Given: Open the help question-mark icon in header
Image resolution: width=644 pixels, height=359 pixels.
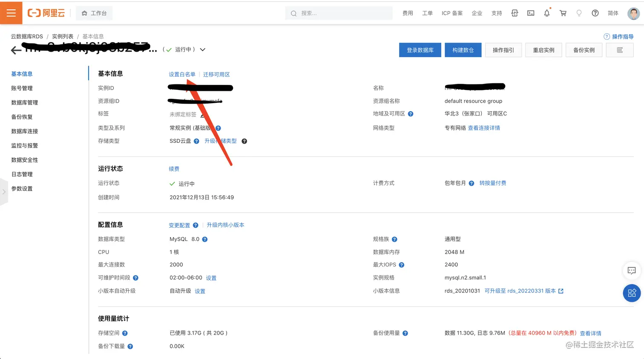Looking at the screenshot, I should click(595, 13).
